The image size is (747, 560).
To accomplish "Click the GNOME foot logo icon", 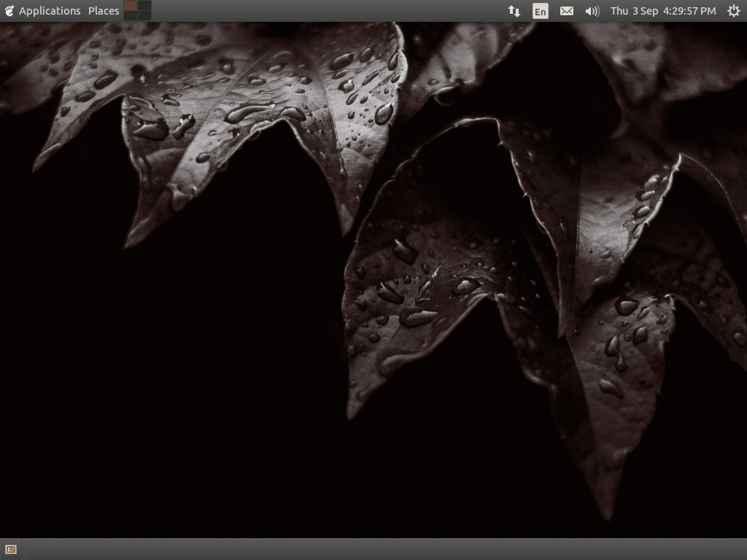I will 9,11.
